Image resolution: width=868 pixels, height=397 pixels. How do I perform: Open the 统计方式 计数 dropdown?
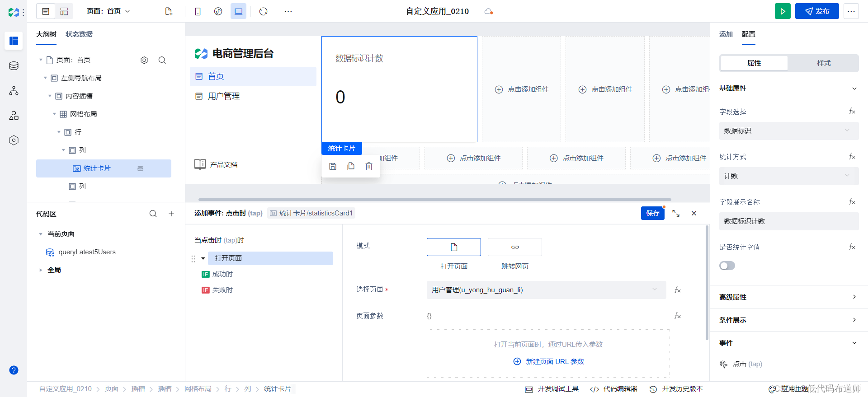tap(789, 176)
